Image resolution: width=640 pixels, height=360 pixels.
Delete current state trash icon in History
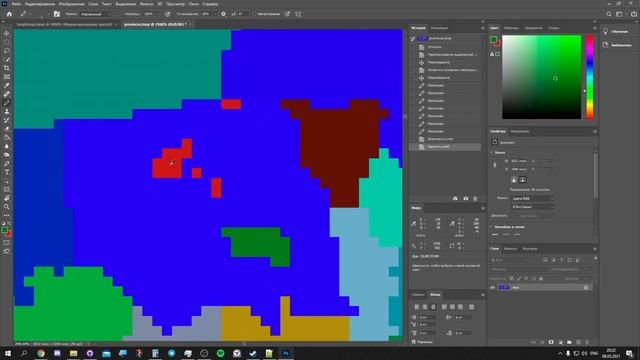[475, 198]
